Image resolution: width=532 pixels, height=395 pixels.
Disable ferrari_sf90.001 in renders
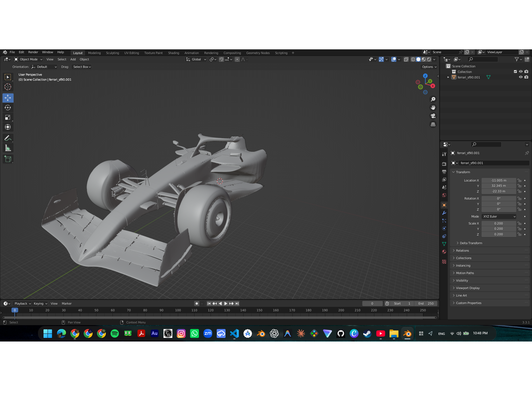526,77
